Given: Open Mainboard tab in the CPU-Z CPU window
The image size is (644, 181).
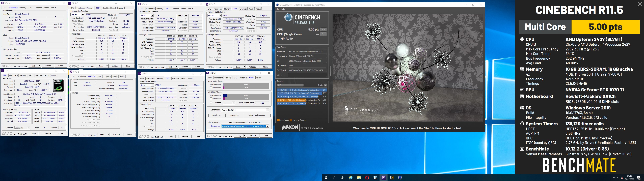Looking at the screenshot, I should pos(13,75).
